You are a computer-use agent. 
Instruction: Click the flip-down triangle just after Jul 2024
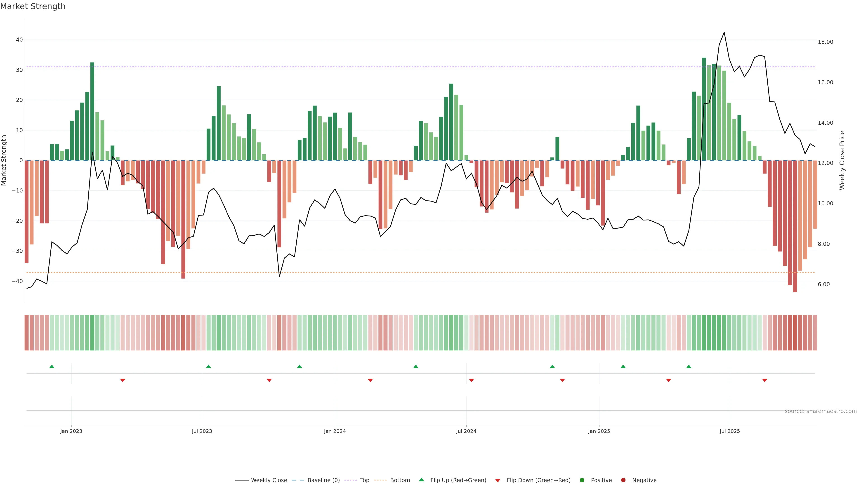click(x=471, y=380)
